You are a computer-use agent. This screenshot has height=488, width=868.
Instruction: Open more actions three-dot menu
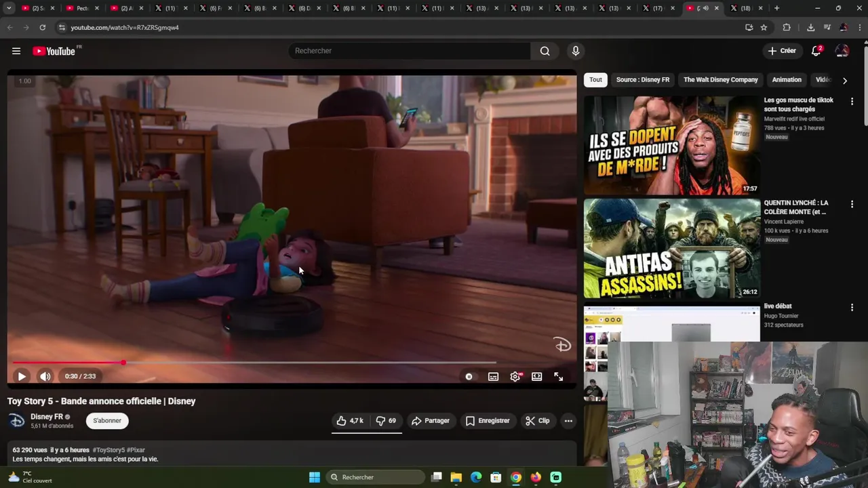pyautogui.click(x=568, y=421)
